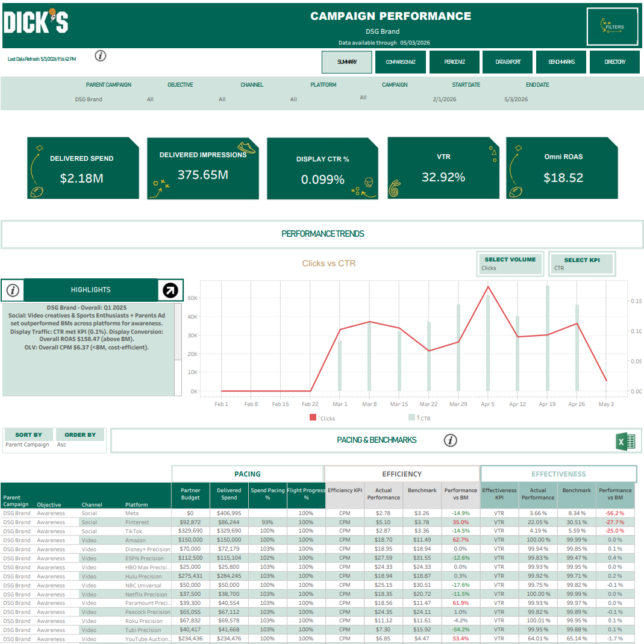Open the Parent Campaign filter value DSG Brand
644x644 pixels.
(x=89, y=99)
